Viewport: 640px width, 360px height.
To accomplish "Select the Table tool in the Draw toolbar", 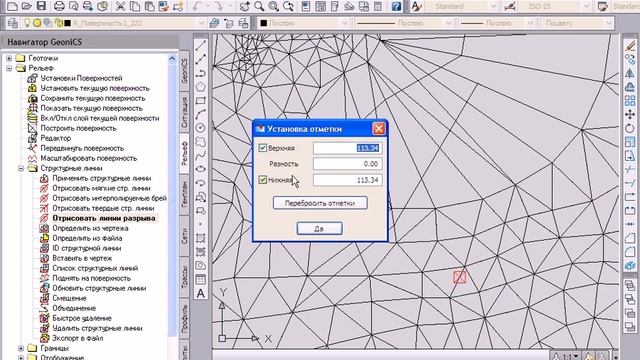I will tap(200, 280).
